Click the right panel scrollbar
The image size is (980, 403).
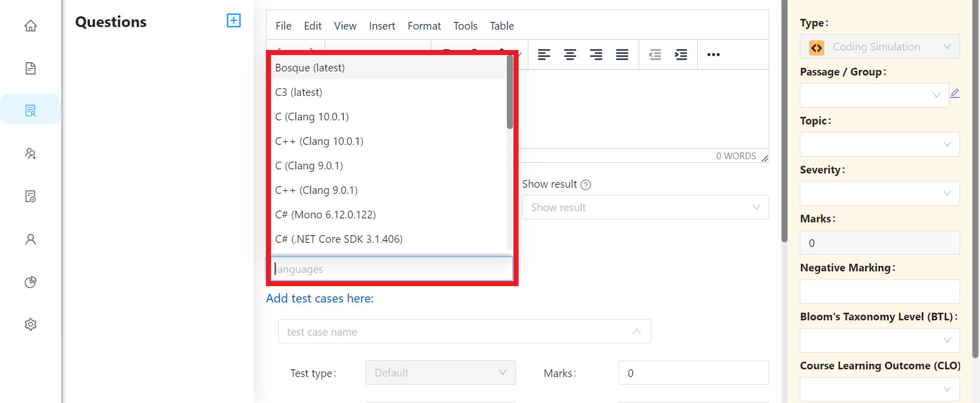tap(976, 179)
